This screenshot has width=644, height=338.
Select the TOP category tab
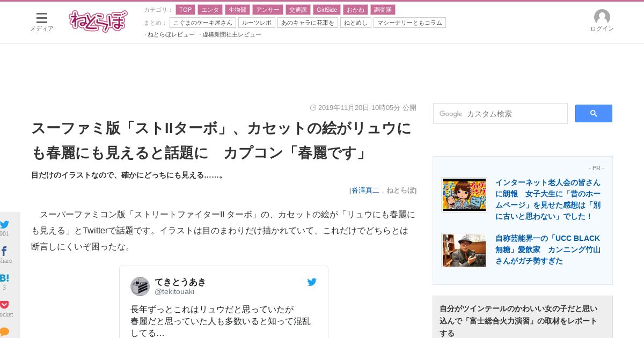coord(185,10)
